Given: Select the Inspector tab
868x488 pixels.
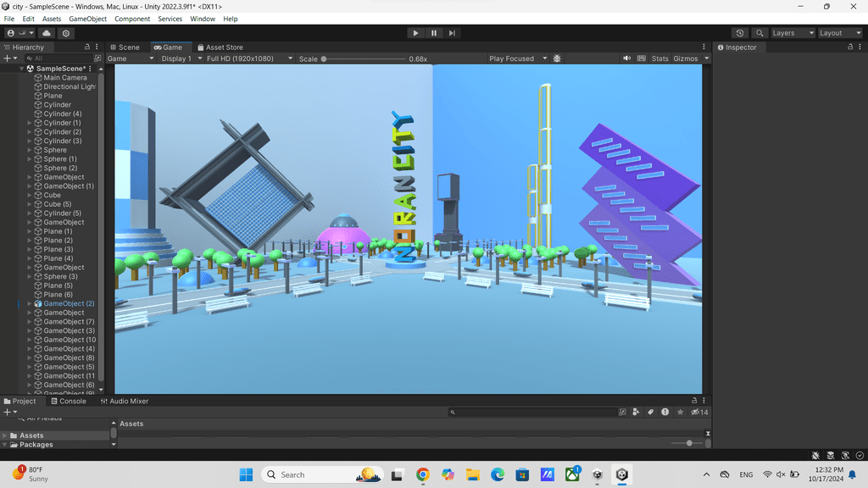Looking at the screenshot, I should coord(737,47).
